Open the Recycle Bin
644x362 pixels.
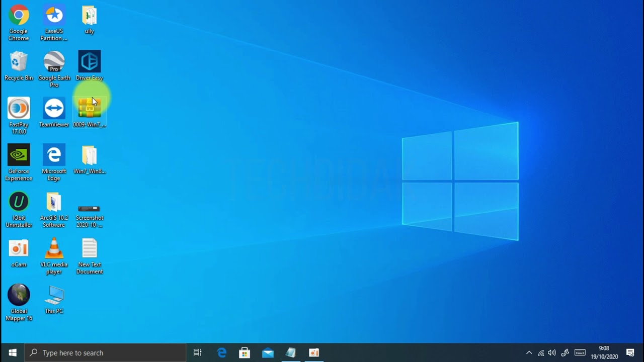point(19,66)
